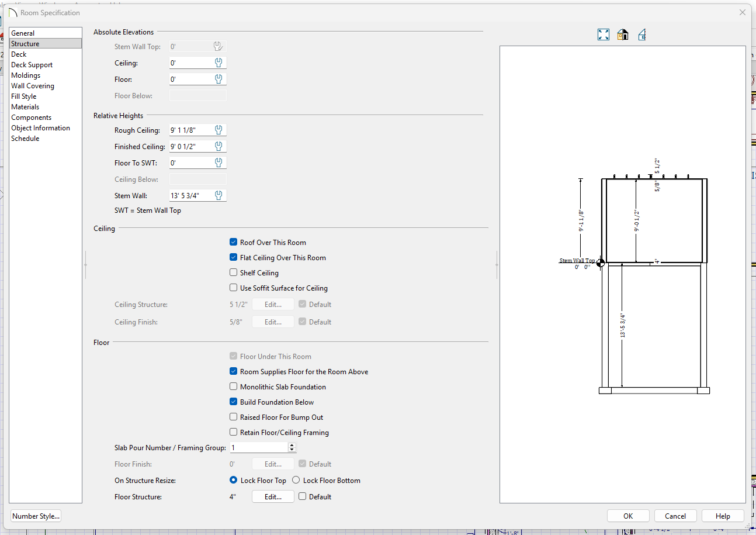Enable the Shelf Ceiling checkbox
This screenshot has width=756, height=535.
(234, 273)
